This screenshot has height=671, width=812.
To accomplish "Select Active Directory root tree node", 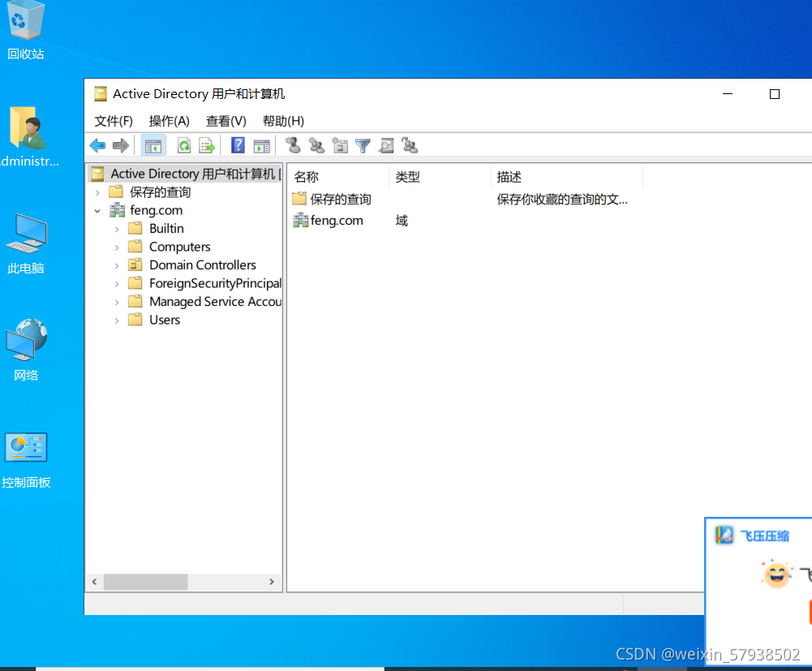I will click(x=186, y=174).
